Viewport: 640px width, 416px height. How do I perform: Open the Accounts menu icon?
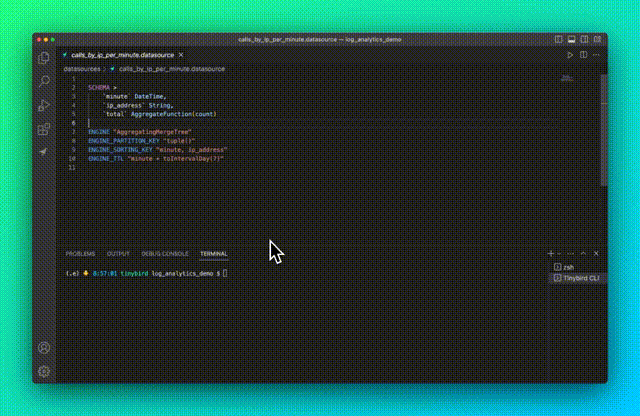(44, 348)
